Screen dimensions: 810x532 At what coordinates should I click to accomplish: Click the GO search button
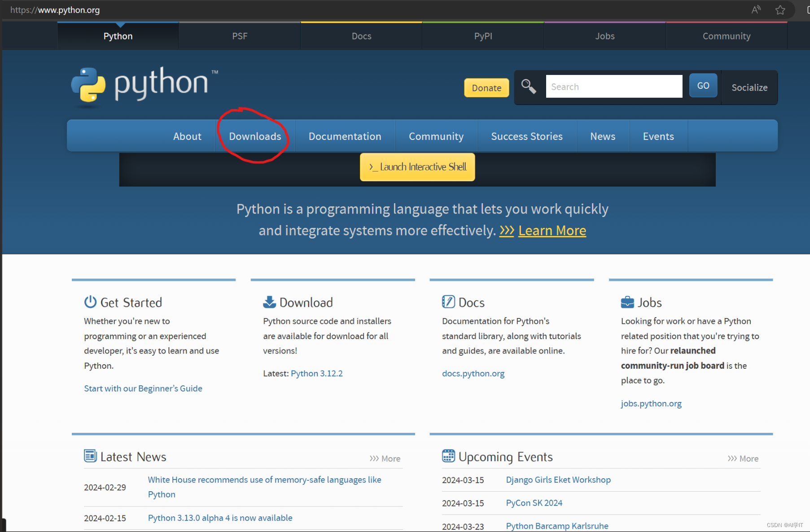703,86
